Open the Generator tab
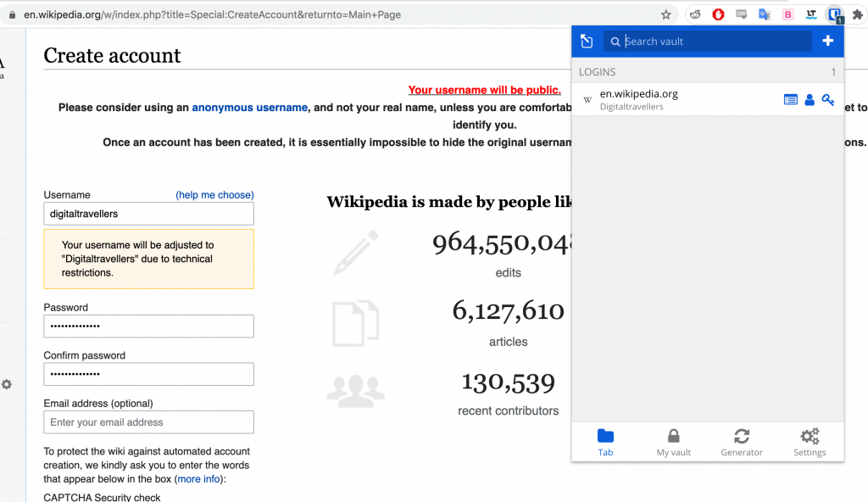The height and width of the screenshot is (502, 868). click(742, 442)
